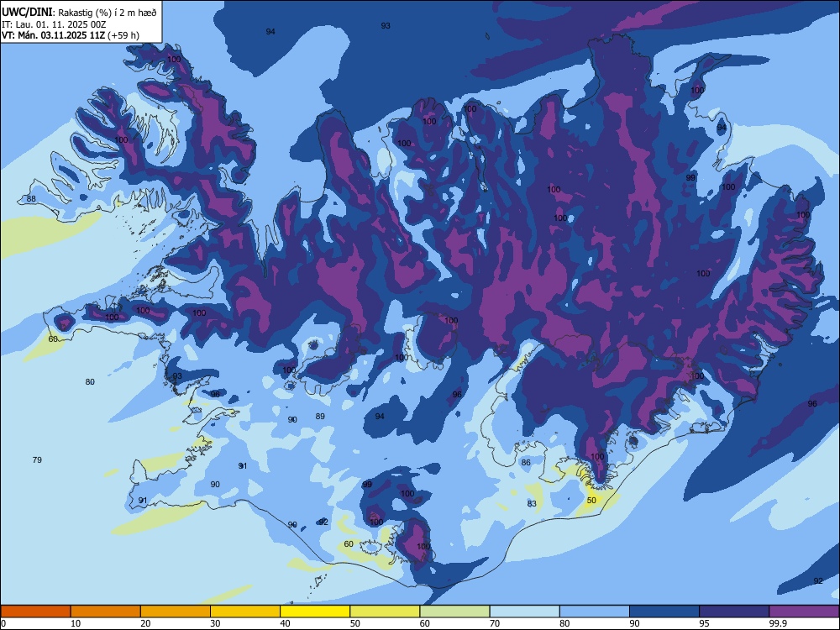Screen dimensions: 840x630
Task: Select the bright yellow 40–50 legend swatch
Action: pyautogui.click(x=315, y=612)
